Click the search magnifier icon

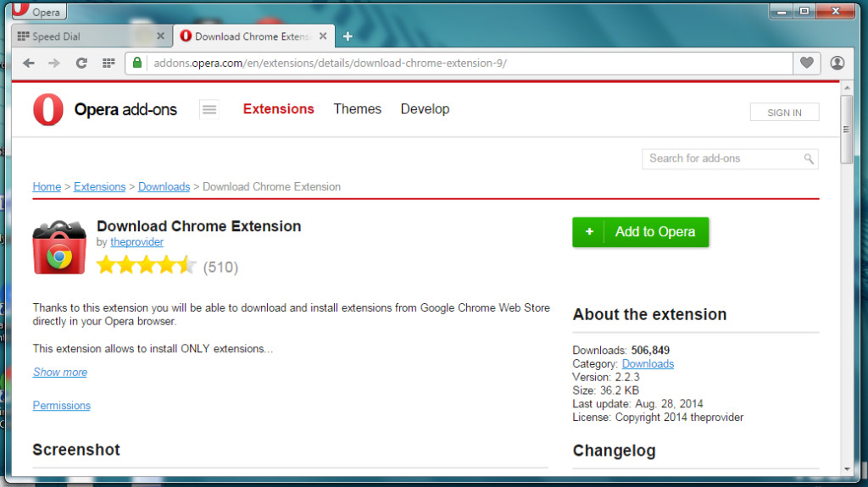tap(809, 158)
